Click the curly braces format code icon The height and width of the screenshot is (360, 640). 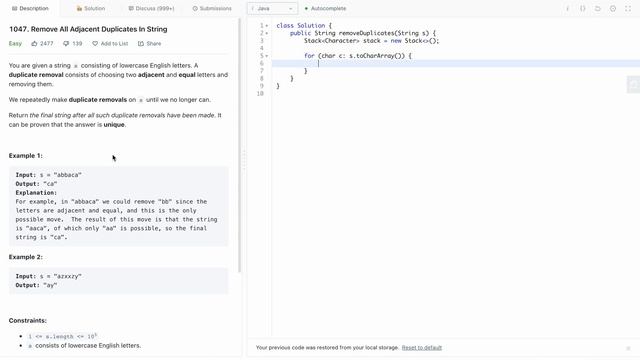coord(582,9)
